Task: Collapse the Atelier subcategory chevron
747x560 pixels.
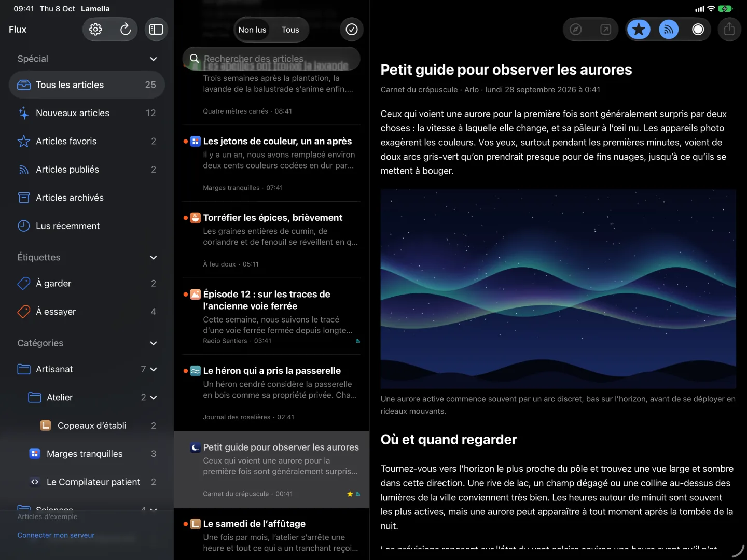Action: pos(154,397)
